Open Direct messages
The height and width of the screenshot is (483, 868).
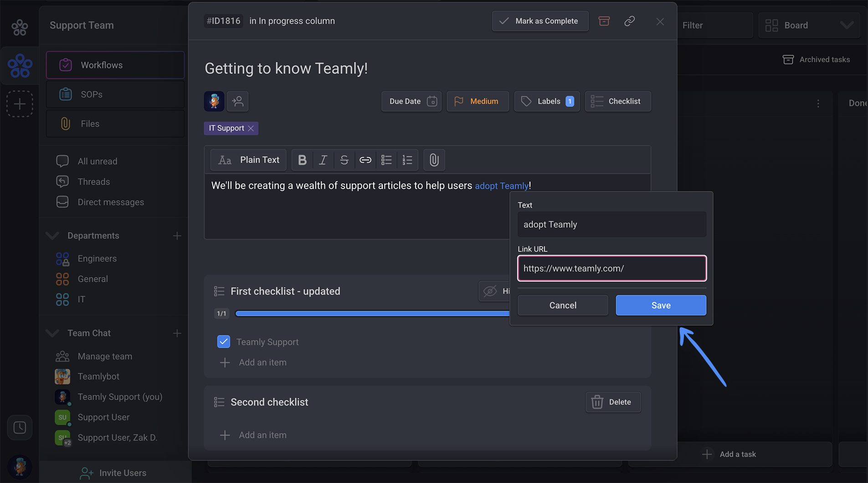[111, 202]
